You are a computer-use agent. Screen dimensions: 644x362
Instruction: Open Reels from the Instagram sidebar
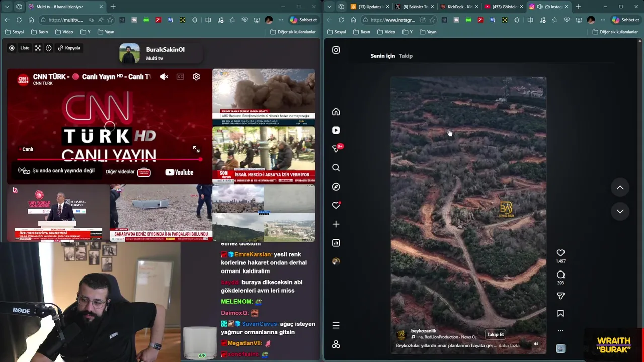(x=336, y=130)
